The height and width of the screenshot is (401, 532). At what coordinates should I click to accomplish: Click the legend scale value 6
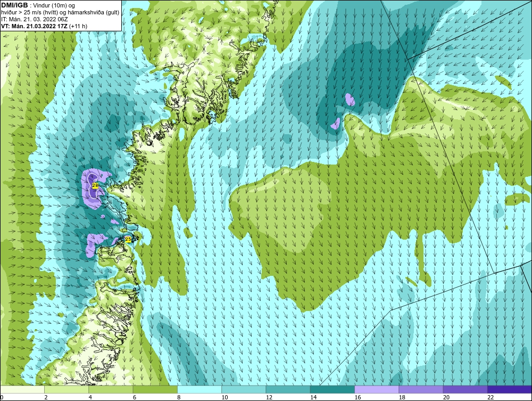pyautogui.click(x=135, y=398)
